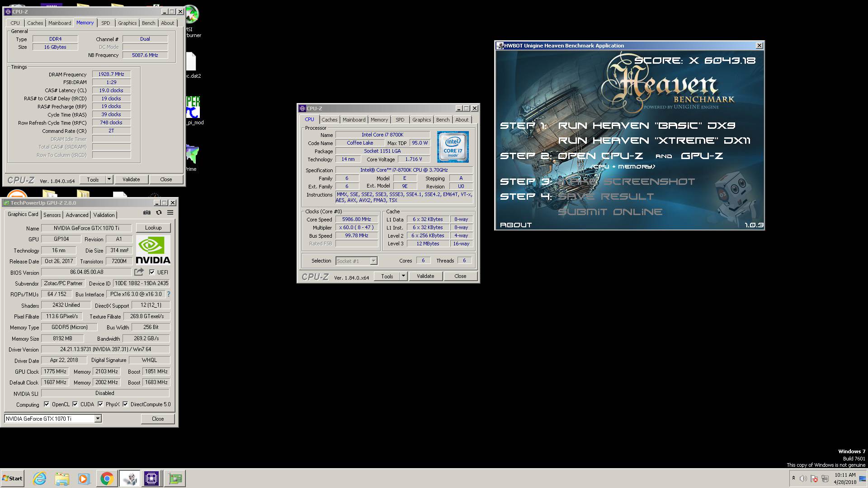Image resolution: width=868 pixels, height=488 pixels.
Task: Click Open CPU-Z link in HWBOT Heaven
Action: point(600,156)
